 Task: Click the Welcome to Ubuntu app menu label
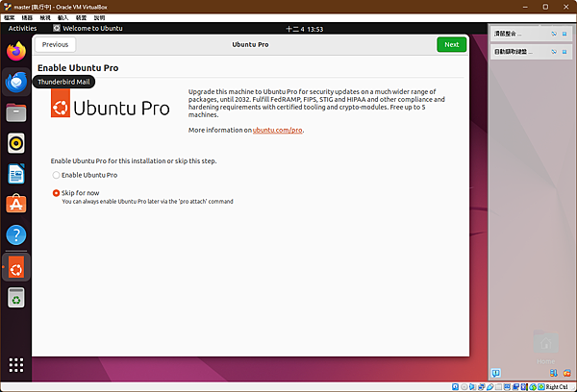pyautogui.click(x=92, y=28)
